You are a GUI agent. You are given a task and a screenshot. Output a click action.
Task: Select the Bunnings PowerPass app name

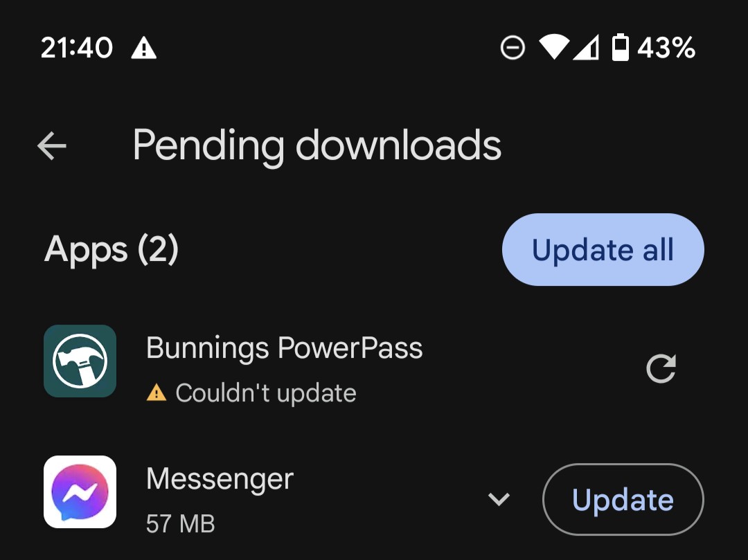point(285,348)
